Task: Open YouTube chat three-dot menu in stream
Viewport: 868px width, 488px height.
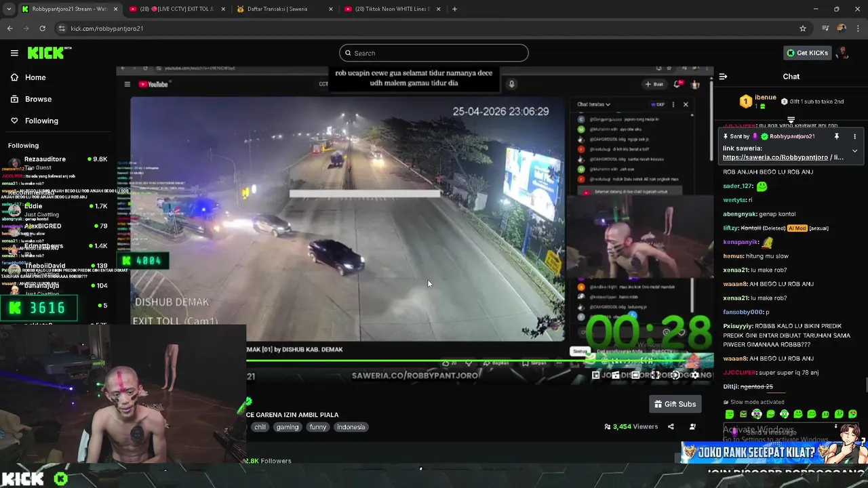Action: coord(673,104)
